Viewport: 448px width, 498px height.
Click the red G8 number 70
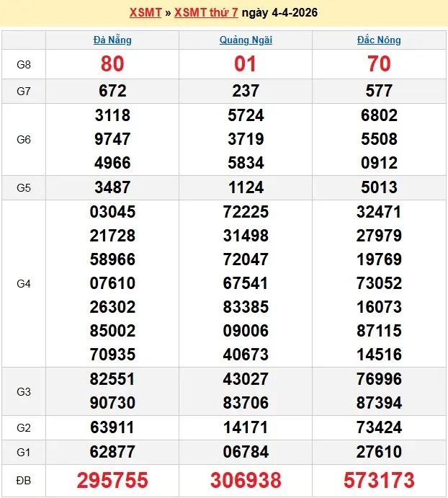379,64
